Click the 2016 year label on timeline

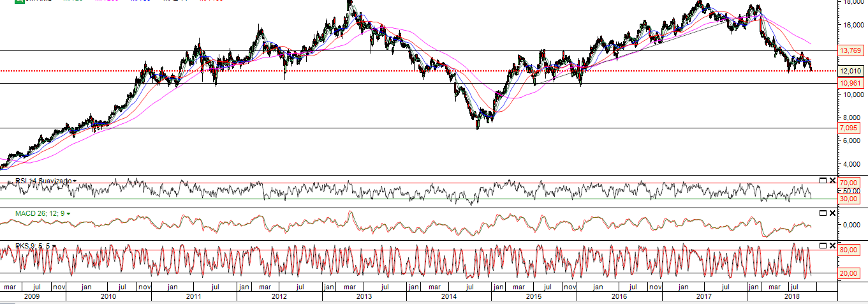point(618,296)
